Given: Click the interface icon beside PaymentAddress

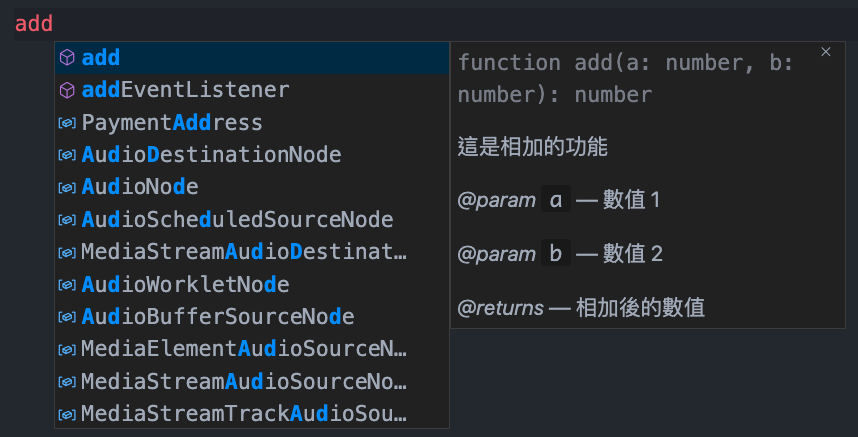Looking at the screenshot, I should pyautogui.click(x=67, y=123).
